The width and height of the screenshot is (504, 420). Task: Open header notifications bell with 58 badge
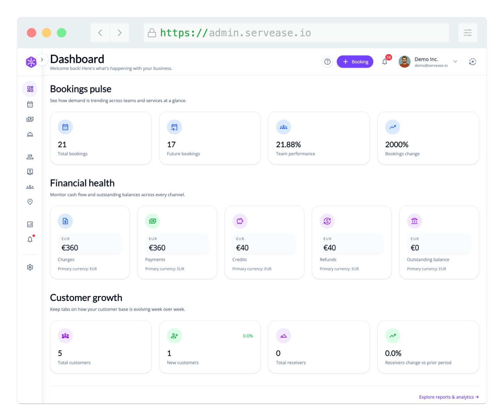tap(385, 61)
